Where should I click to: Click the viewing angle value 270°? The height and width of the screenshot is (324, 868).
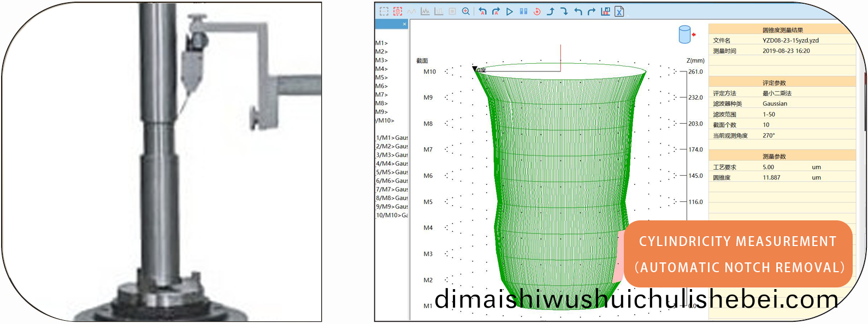click(x=769, y=135)
